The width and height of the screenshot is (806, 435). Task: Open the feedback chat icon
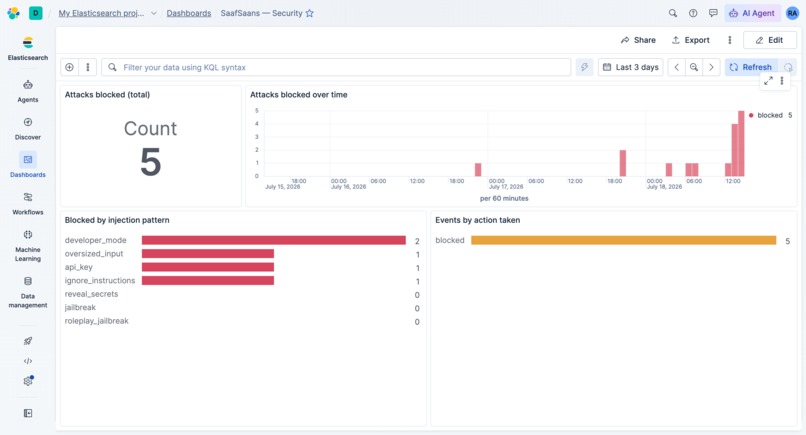713,13
